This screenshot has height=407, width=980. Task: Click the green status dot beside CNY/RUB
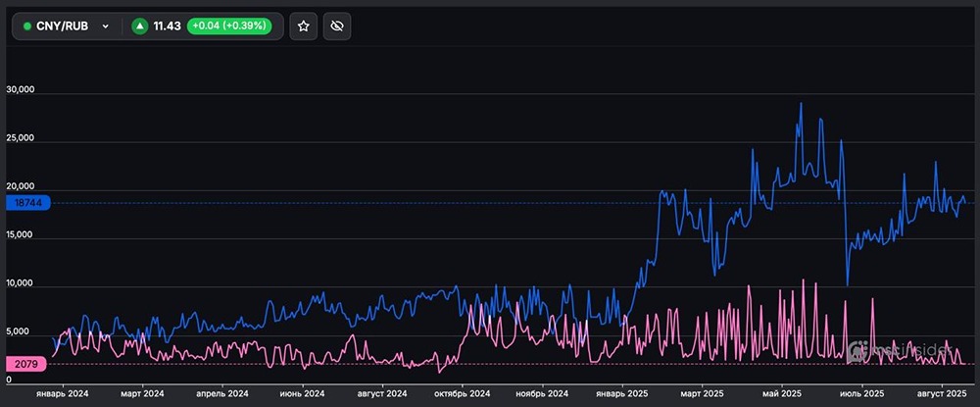pos(27,26)
